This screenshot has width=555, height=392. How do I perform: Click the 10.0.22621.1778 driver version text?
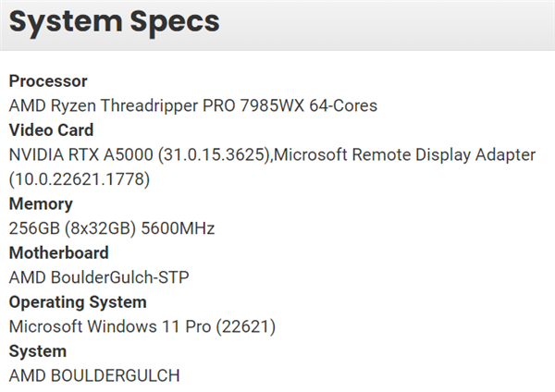(x=80, y=179)
